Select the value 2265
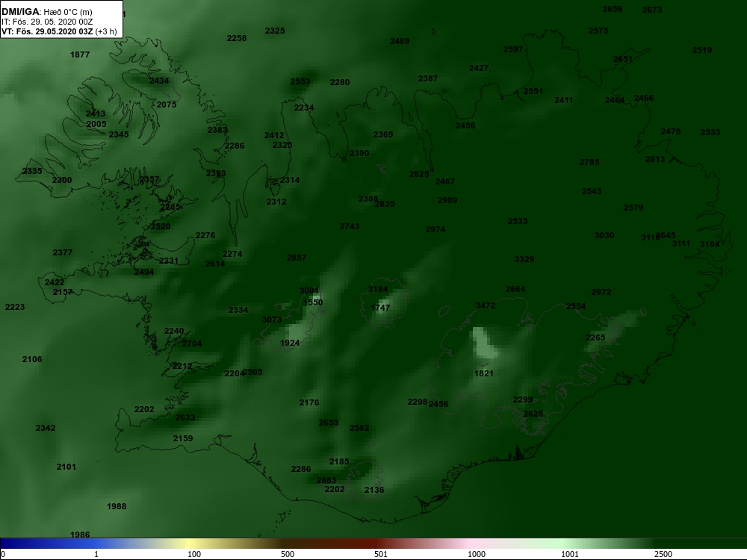 (595, 338)
